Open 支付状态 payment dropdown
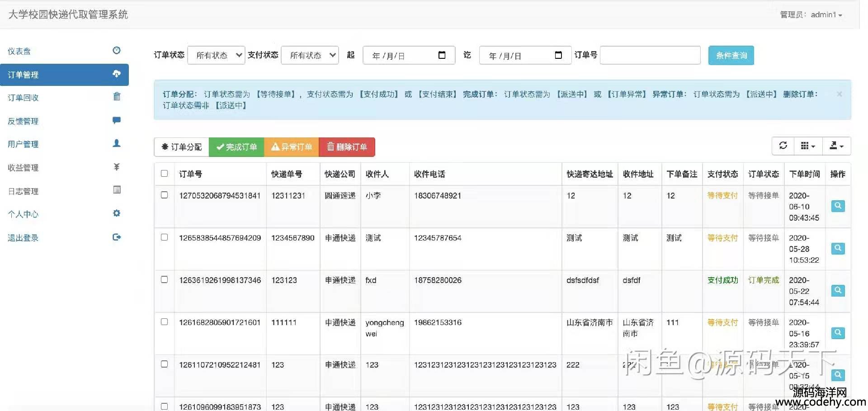Image resolution: width=868 pixels, height=411 pixels. tap(310, 55)
